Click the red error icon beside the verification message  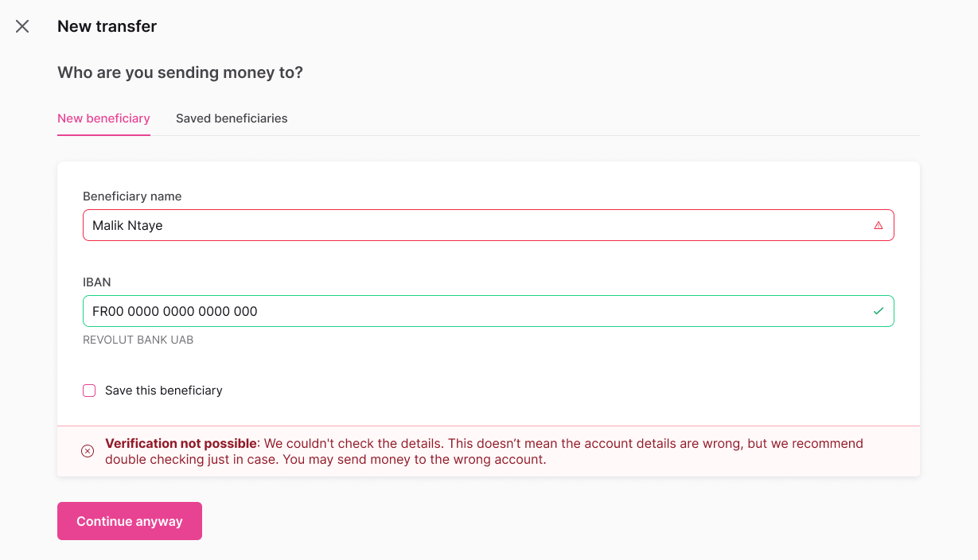tap(88, 451)
